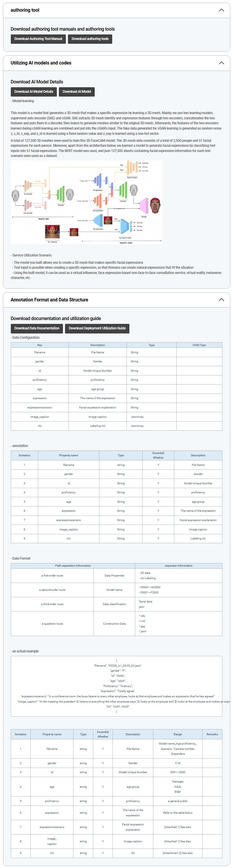The image size is (232, 868).
Task: Click the rendered 3D face with red cap
Action: (x=154, y=205)
